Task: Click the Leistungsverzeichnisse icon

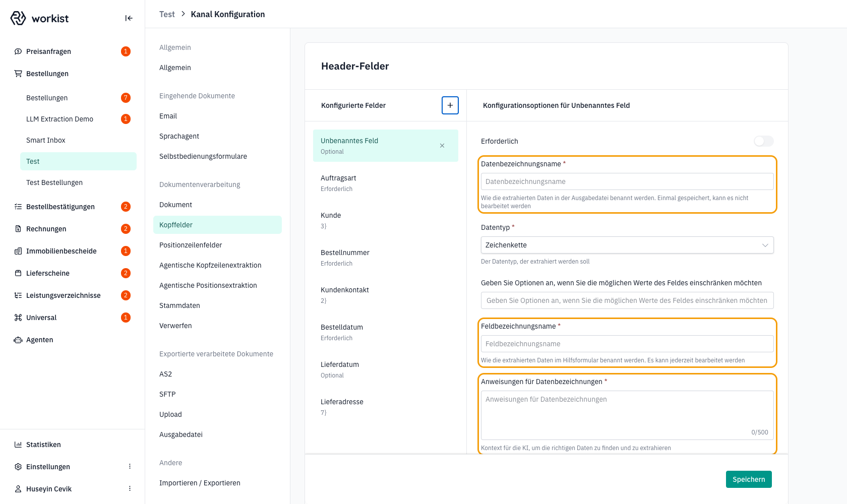Action: click(18, 295)
